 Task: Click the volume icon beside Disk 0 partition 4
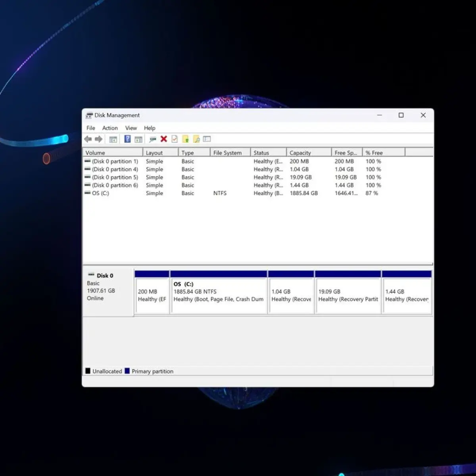pyautogui.click(x=88, y=169)
